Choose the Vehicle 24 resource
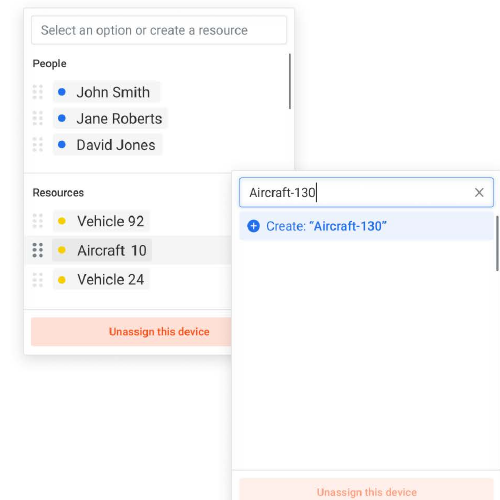 [x=101, y=279]
